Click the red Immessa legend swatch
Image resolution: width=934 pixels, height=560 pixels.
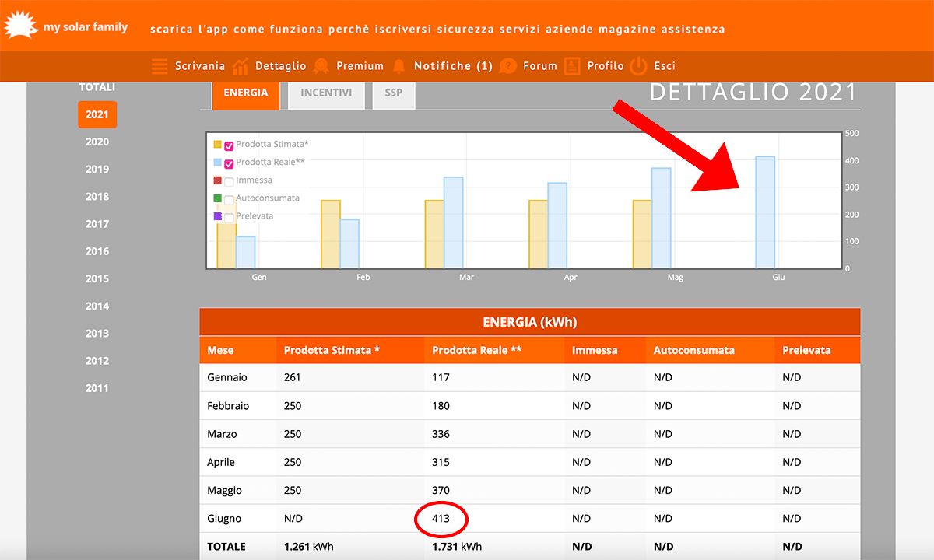pos(218,180)
